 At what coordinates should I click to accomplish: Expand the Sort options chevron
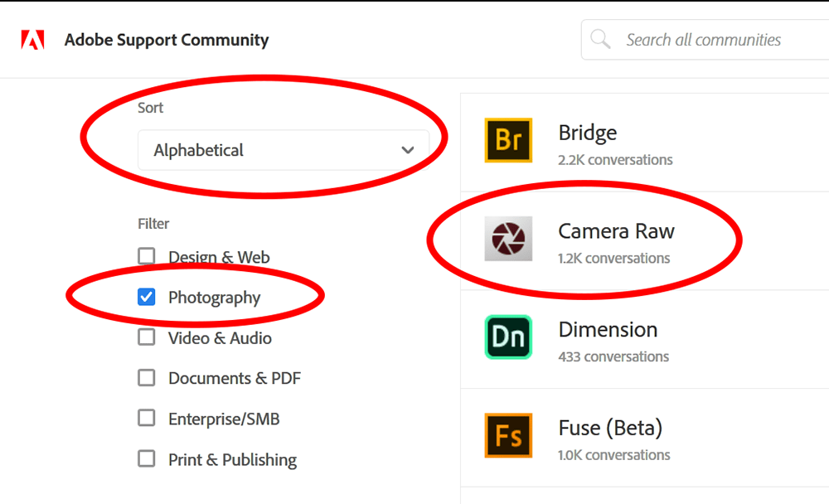(x=408, y=150)
